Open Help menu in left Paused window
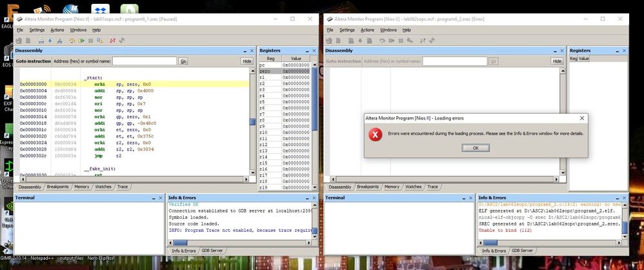 [x=97, y=30]
